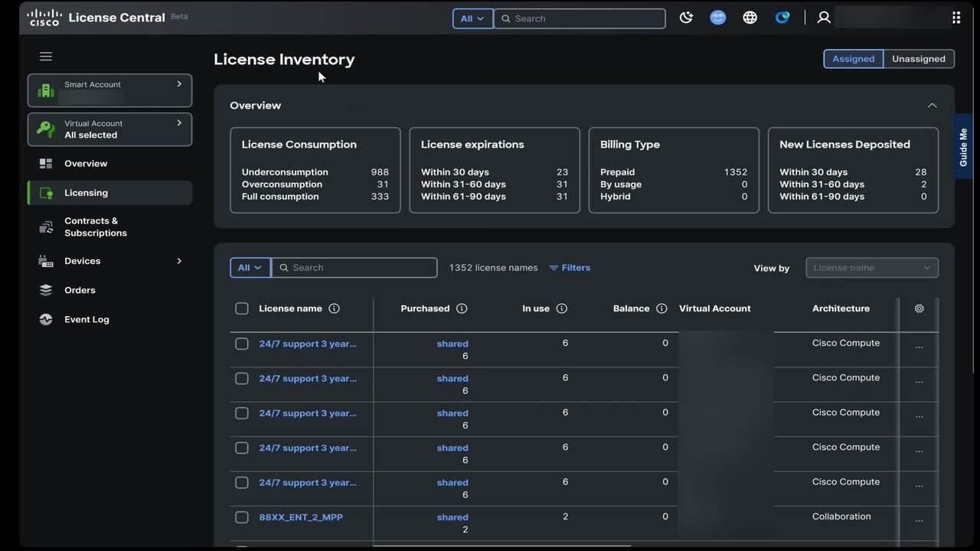Toggle dark mode moon icon

(x=686, y=18)
